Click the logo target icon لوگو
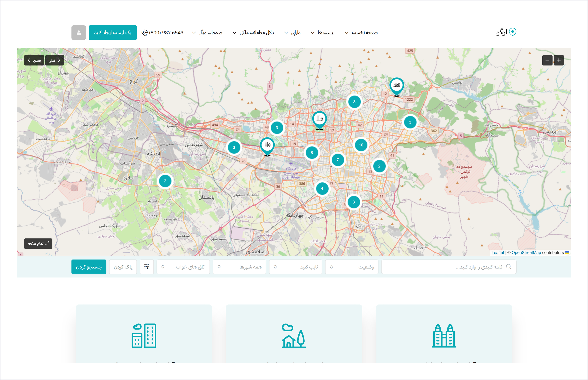The height and width of the screenshot is (380, 588). click(513, 32)
